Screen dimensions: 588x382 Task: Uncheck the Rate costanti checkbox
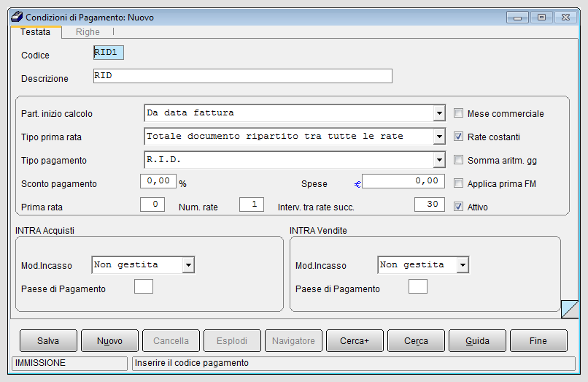click(x=458, y=137)
